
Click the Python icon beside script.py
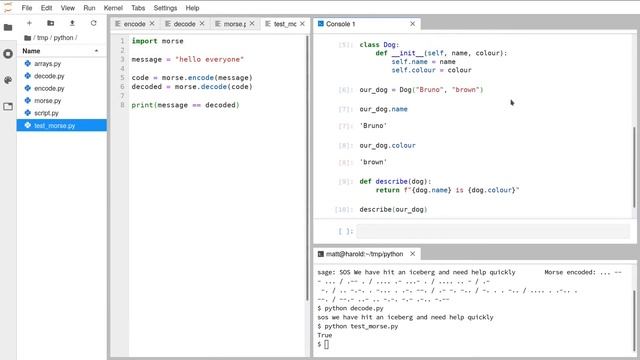click(28, 113)
